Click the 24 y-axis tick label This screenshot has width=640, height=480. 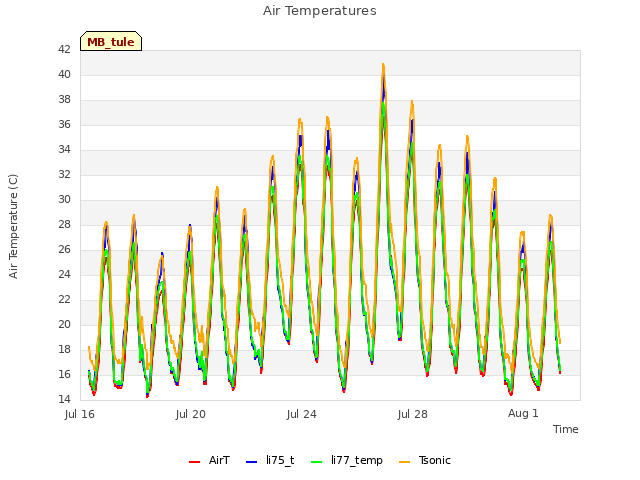[x=64, y=274]
